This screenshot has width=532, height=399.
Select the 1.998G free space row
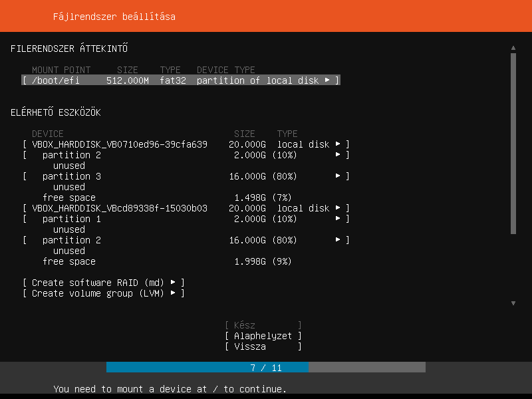click(x=68, y=261)
